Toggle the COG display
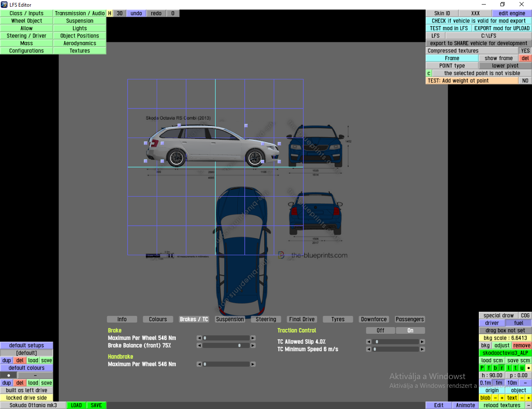 (525, 315)
